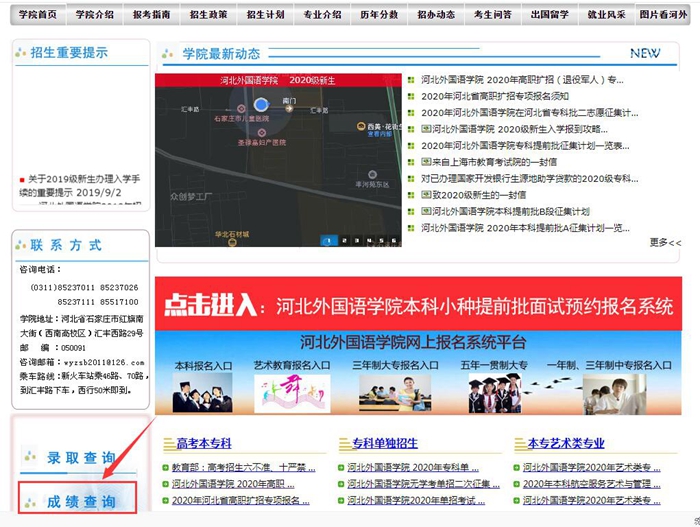Select slide 1 in image carousel

[x=329, y=241]
